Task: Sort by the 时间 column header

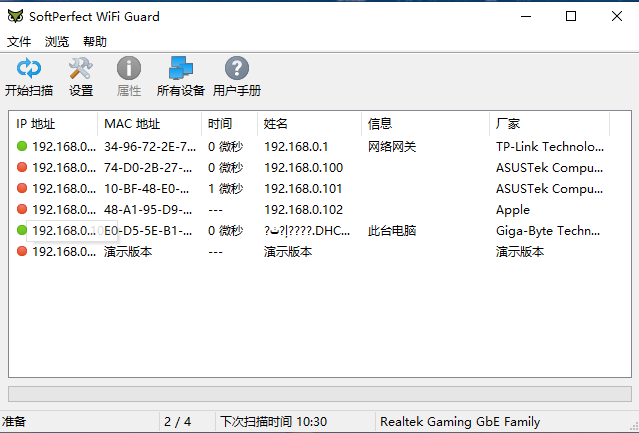Action: click(229, 124)
